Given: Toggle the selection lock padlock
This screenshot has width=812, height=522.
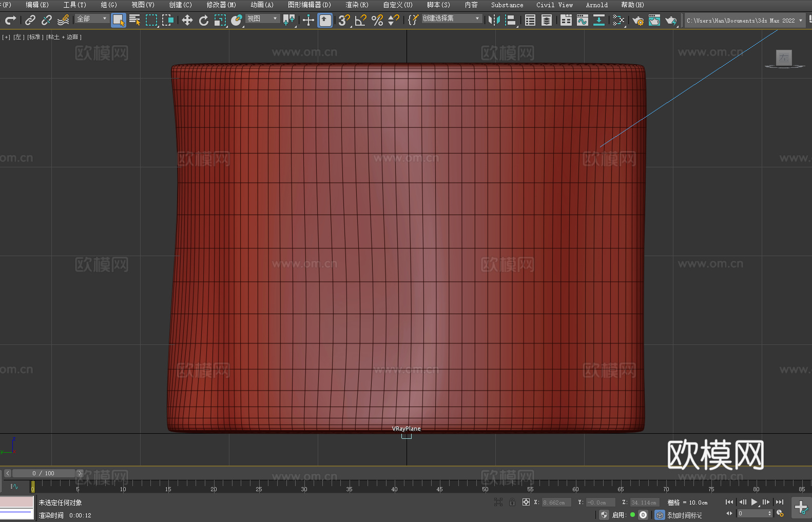Looking at the screenshot, I should 512,502.
